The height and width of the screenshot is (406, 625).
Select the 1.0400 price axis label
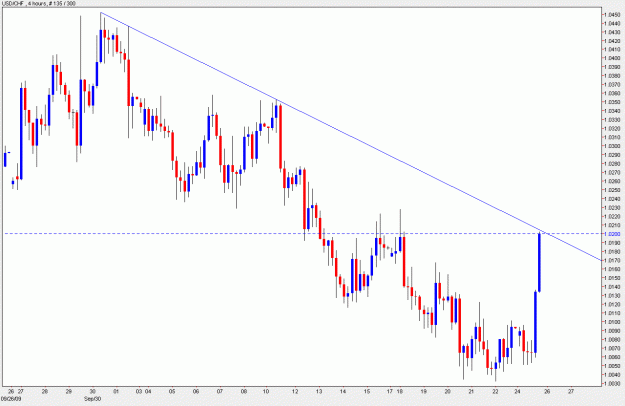(x=612, y=58)
